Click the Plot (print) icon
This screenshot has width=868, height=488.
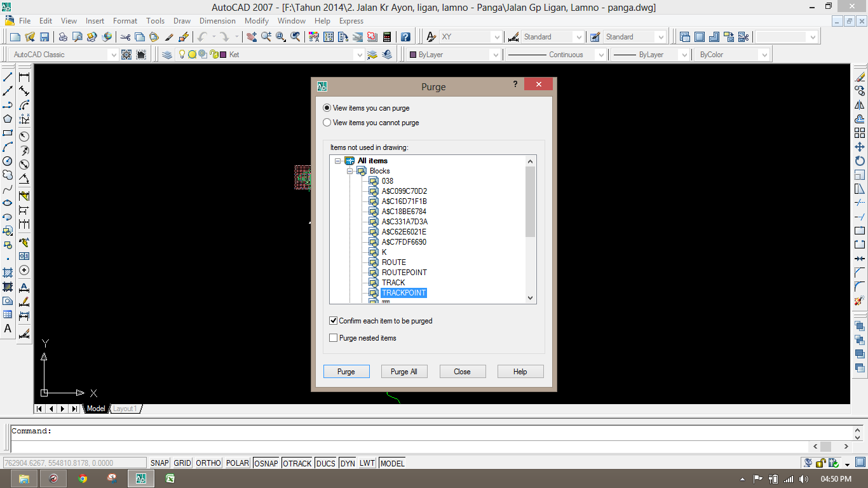(x=63, y=37)
